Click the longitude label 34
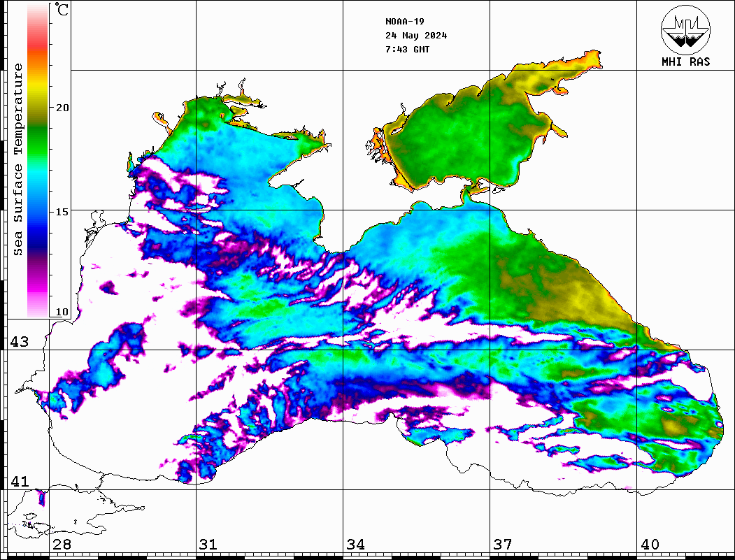 [356, 545]
